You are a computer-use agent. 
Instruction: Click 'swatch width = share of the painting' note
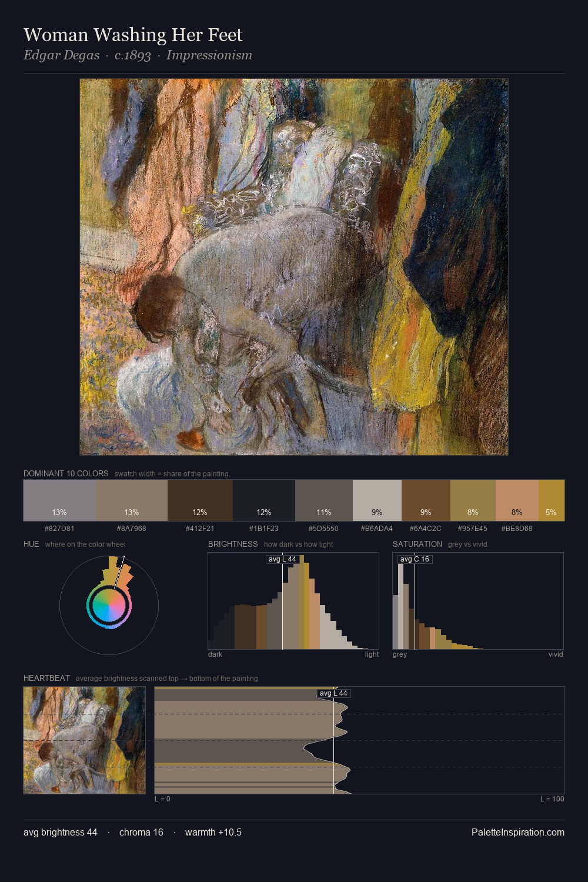tap(172, 474)
